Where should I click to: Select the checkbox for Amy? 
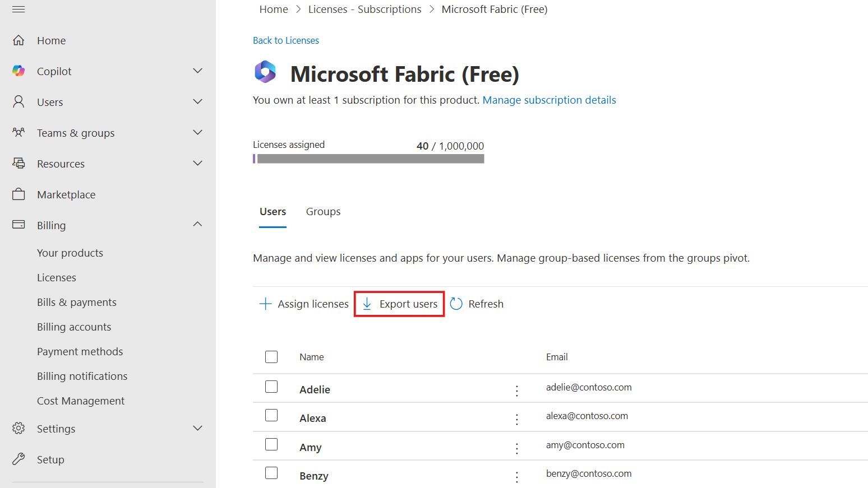pos(271,444)
